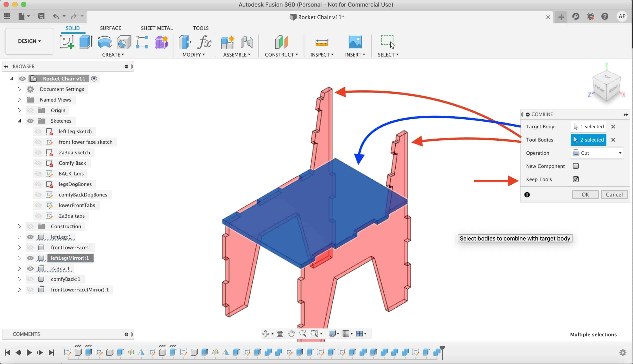Open timeline settings gear icon

coord(623,353)
